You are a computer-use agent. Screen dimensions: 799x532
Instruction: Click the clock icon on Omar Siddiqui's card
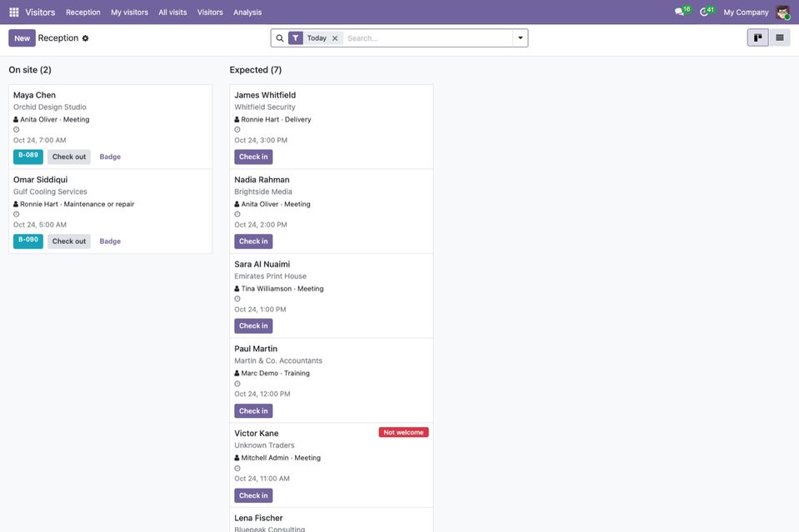[17, 214]
